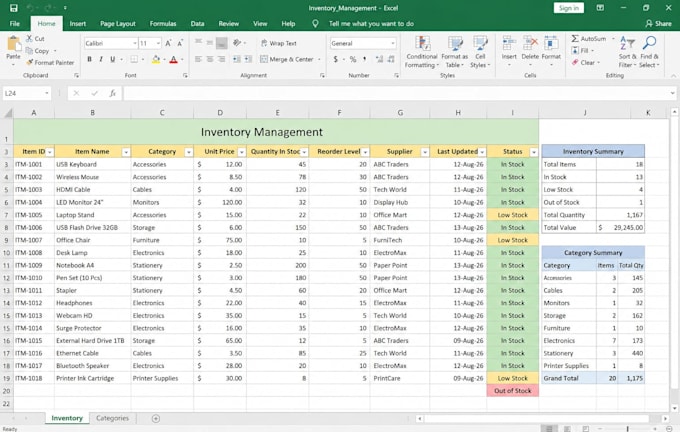Open the Status filter dropdown
Screen dimensions: 680x432
(534, 152)
